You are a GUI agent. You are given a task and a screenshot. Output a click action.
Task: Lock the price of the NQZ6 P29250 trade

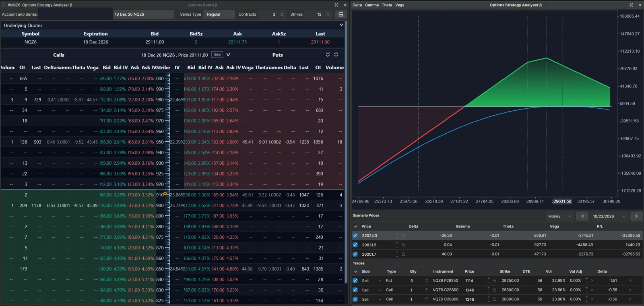coord(494,281)
